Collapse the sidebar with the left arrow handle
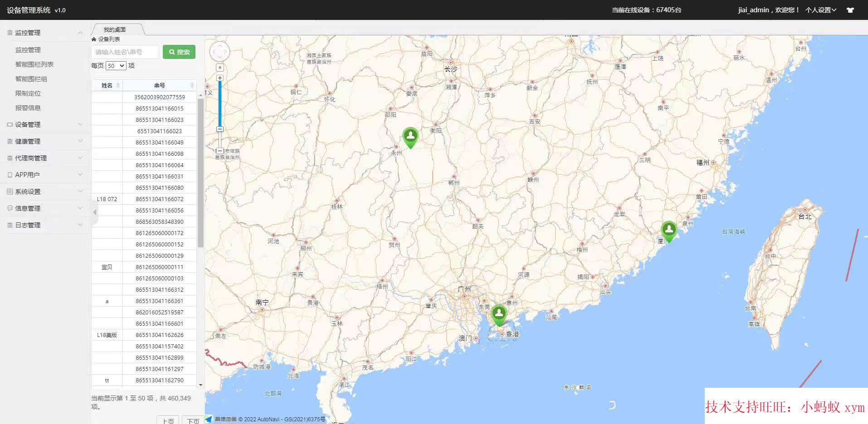 [95, 212]
